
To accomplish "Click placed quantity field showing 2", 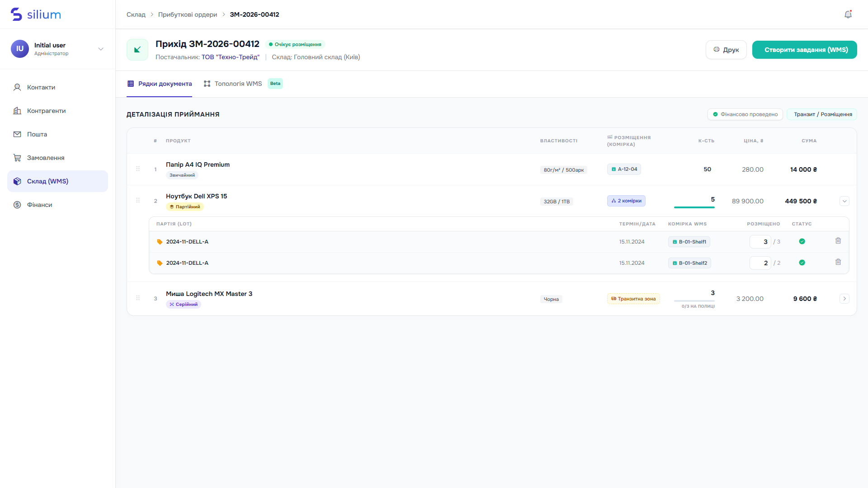I will (760, 263).
